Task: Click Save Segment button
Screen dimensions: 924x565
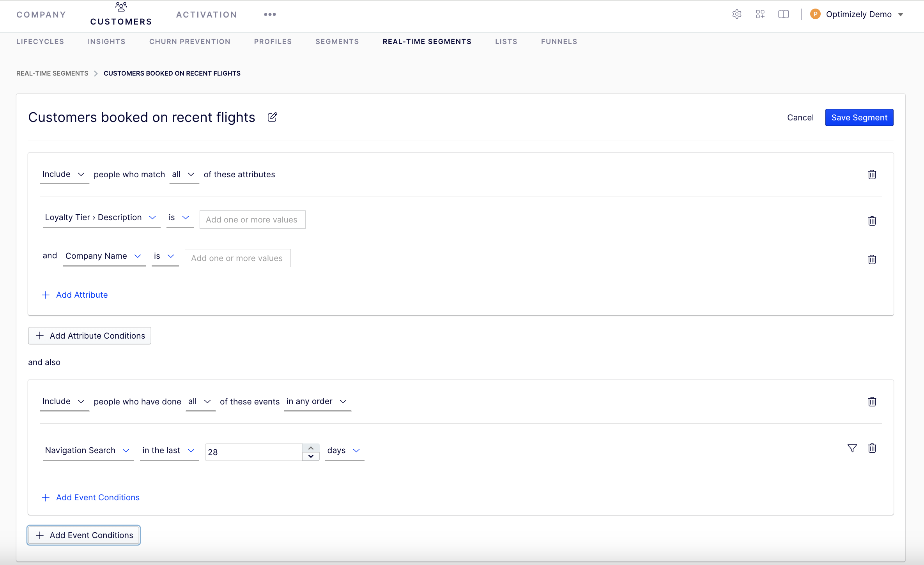Action: [859, 117]
